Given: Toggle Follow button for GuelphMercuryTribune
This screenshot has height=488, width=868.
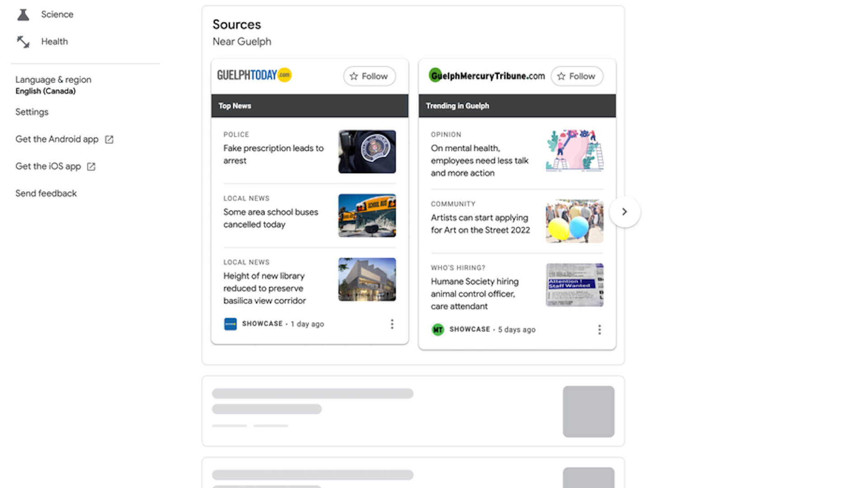Looking at the screenshot, I should pyautogui.click(x=576, y=76).
